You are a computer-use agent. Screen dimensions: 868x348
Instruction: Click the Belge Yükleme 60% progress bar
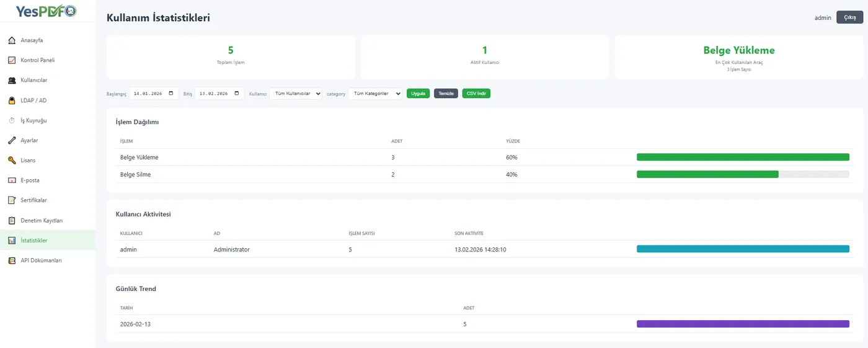[743, 157]
